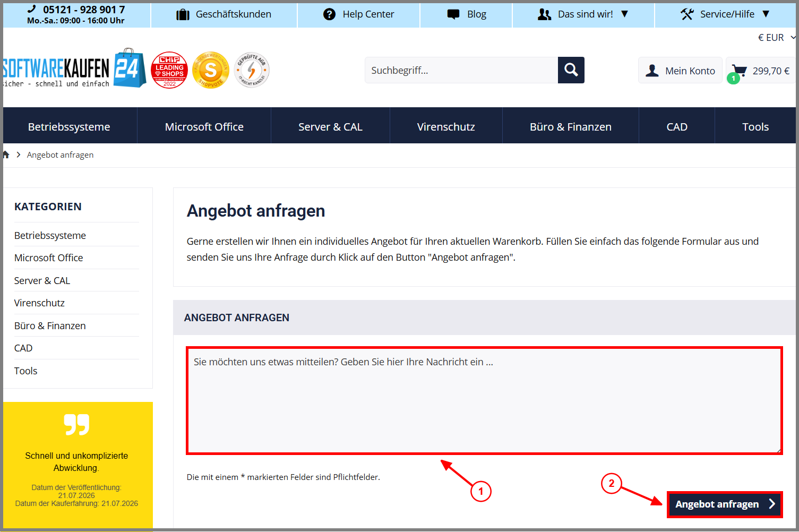Select Microsoft Office in Kategorien sidebar

(x=49, y=258)
